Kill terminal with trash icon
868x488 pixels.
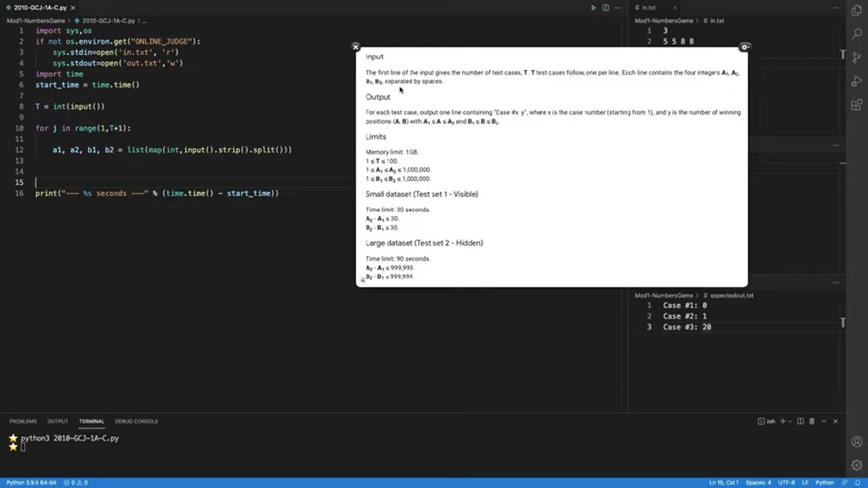[x=812, y=421]
